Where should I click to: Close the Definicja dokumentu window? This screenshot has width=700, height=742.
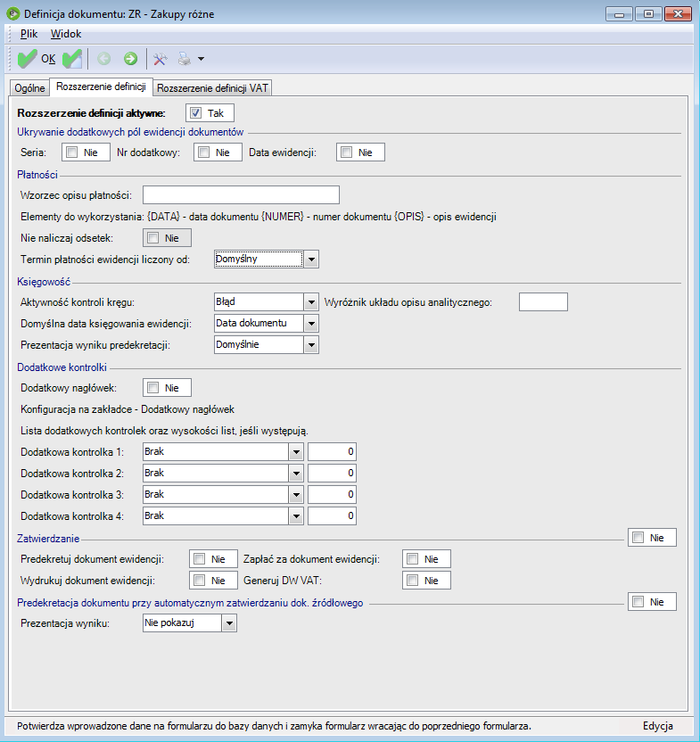679,13
